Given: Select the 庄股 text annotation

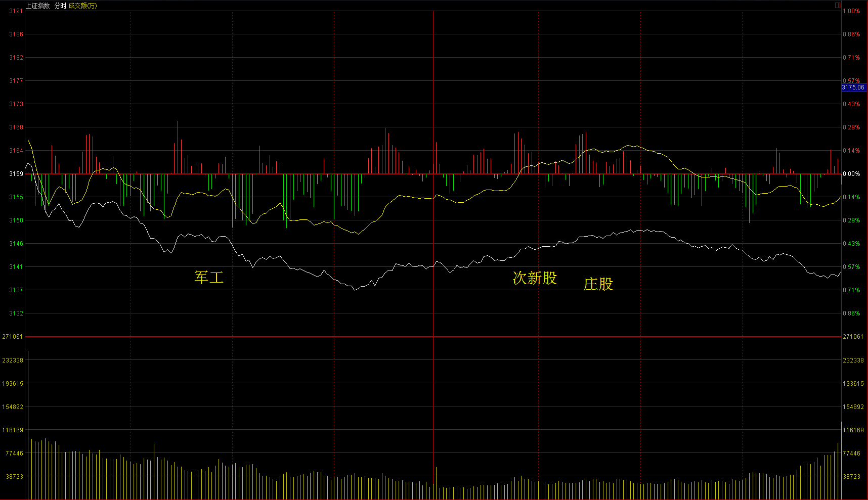Looking at the screenshot, I should tap(598, 284).
